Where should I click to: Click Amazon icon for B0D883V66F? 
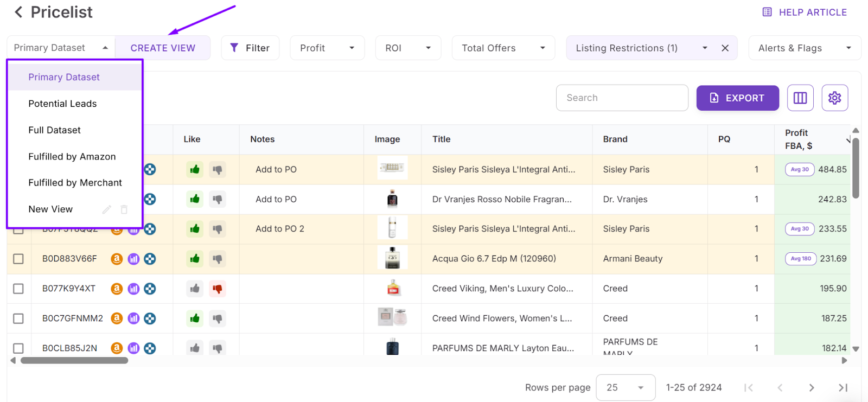tap(117, 259)
